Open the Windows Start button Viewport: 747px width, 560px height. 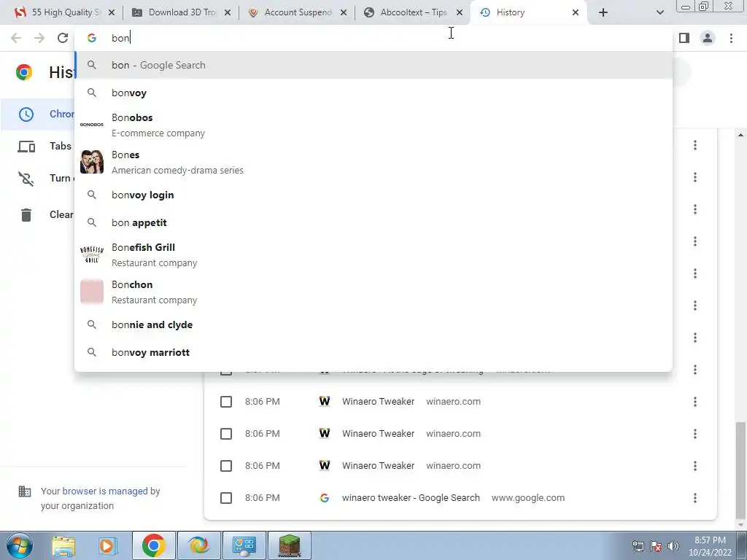coord(19,545)
